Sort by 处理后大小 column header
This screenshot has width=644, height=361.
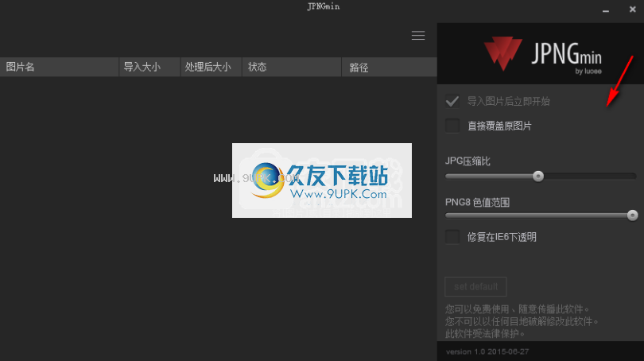[211, 67]
